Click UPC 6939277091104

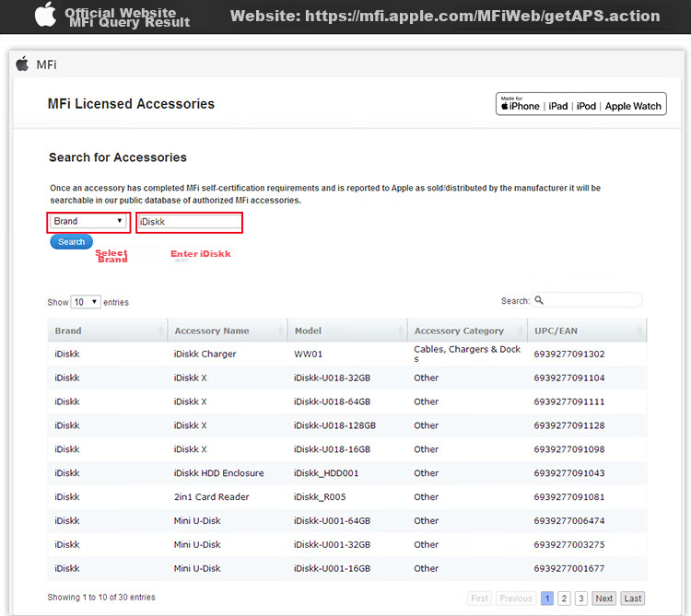click(569, 378)
